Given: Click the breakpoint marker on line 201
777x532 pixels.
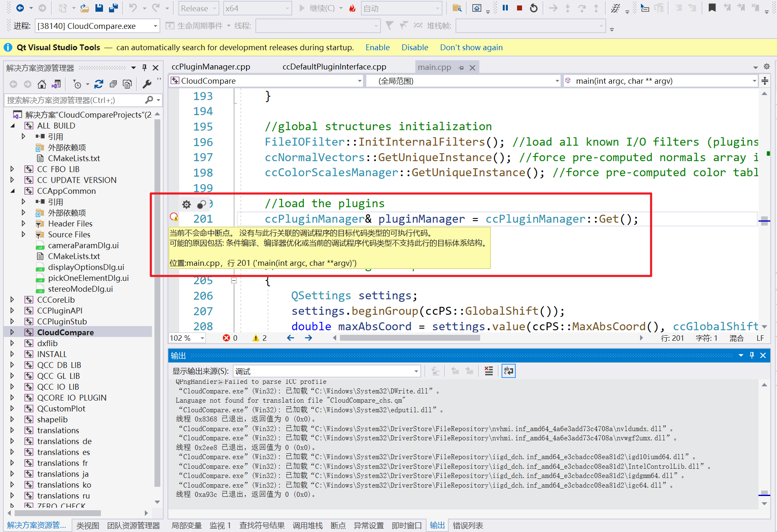Looking at the screenshot, I should coord(174,217).
